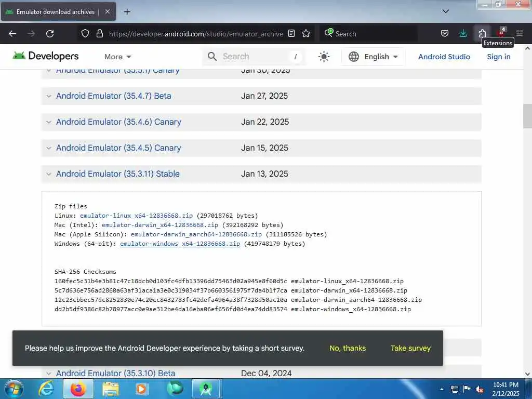Click Take survey button
The height and width of the screenshot is (399, 532).
410,348
